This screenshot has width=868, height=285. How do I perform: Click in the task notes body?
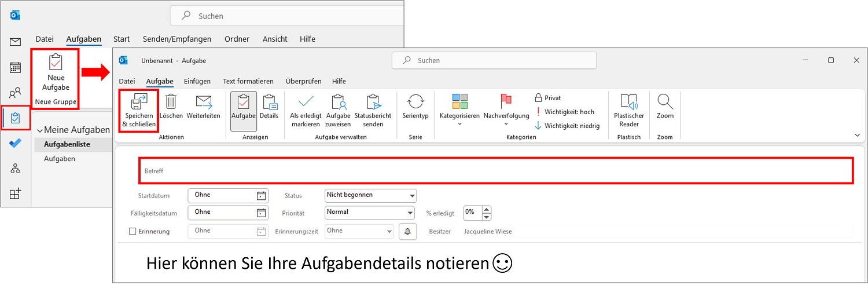click(489, 264)
